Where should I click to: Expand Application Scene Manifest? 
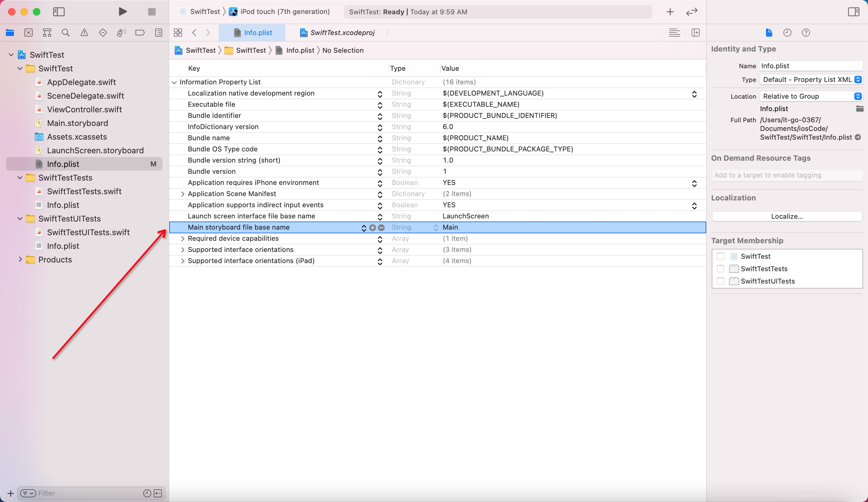click(183, 194)
